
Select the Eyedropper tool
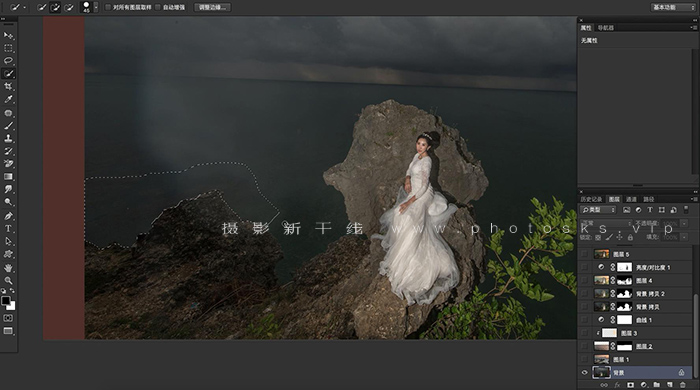[x=8, y=100]
